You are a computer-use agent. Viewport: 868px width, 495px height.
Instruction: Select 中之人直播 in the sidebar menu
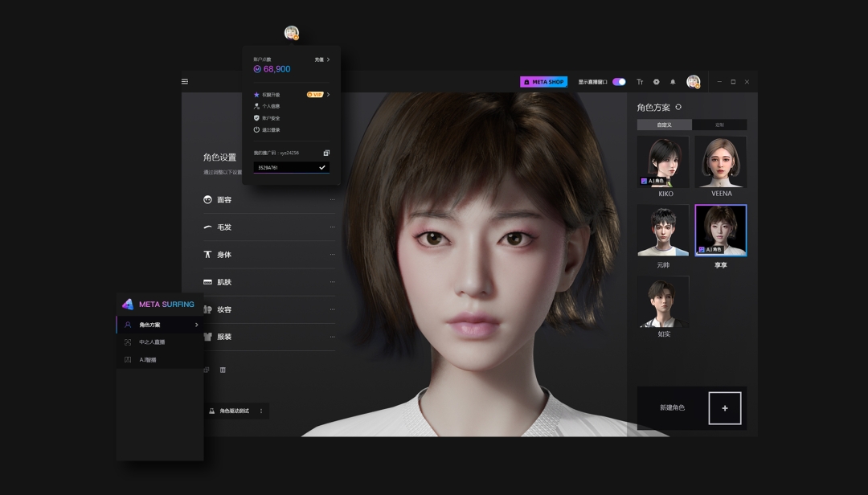152,342
